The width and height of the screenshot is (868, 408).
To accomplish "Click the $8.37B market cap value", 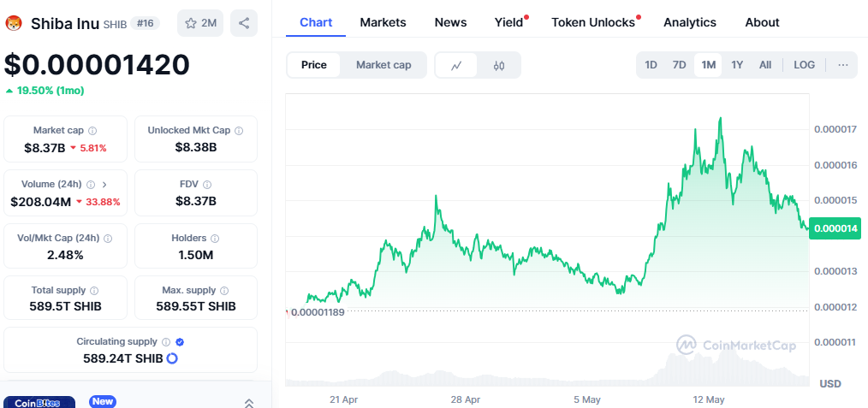I will coord(45,148).
